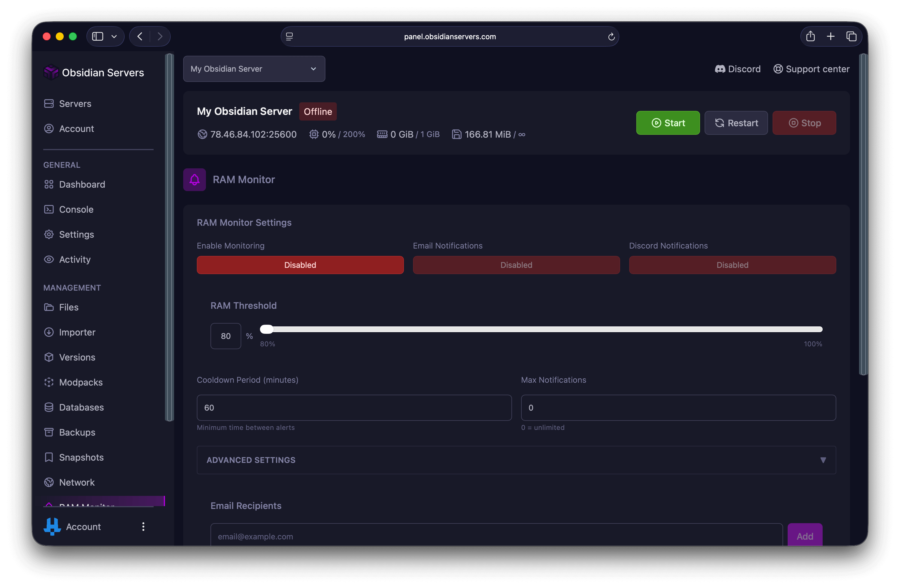Go to Console in sidebar
900x588 pixels.
[x=76, y=209]
